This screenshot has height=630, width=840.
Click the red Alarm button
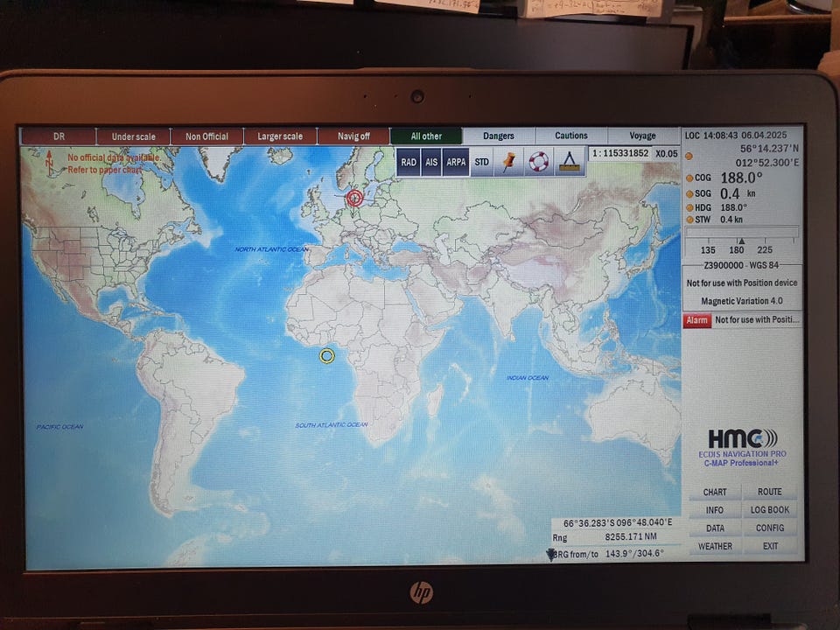tap(697, 320)
